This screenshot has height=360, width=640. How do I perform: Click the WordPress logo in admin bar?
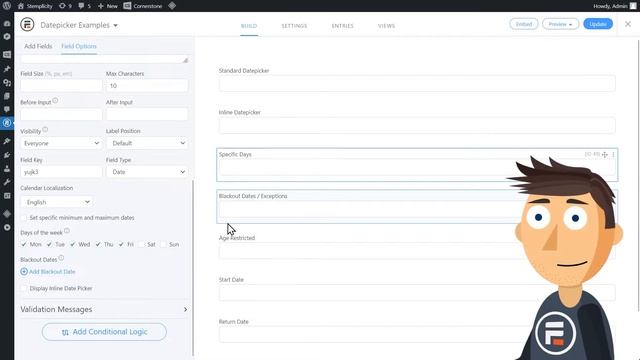click(7, 6)
